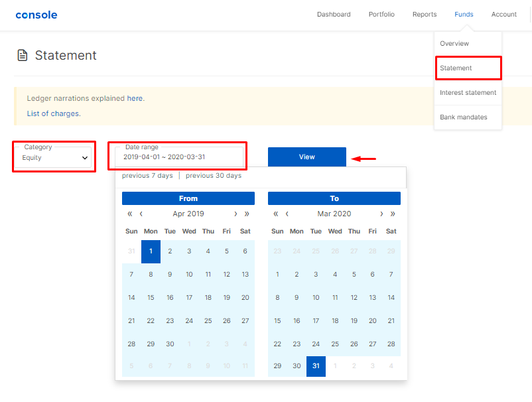Image resolution: width=532 pixels, height=402 pixels.
Task: Click the Statement document icon
Action: [x=23, y=55]
